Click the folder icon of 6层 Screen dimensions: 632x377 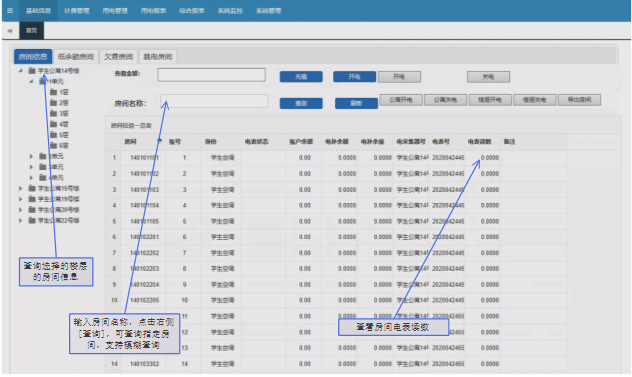(53, 146)
